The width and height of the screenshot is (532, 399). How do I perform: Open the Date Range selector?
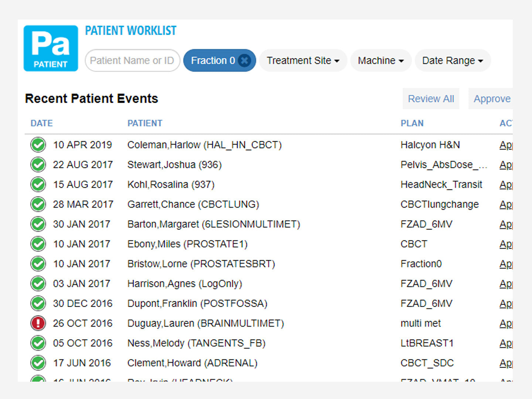click(x=452, y=60)
